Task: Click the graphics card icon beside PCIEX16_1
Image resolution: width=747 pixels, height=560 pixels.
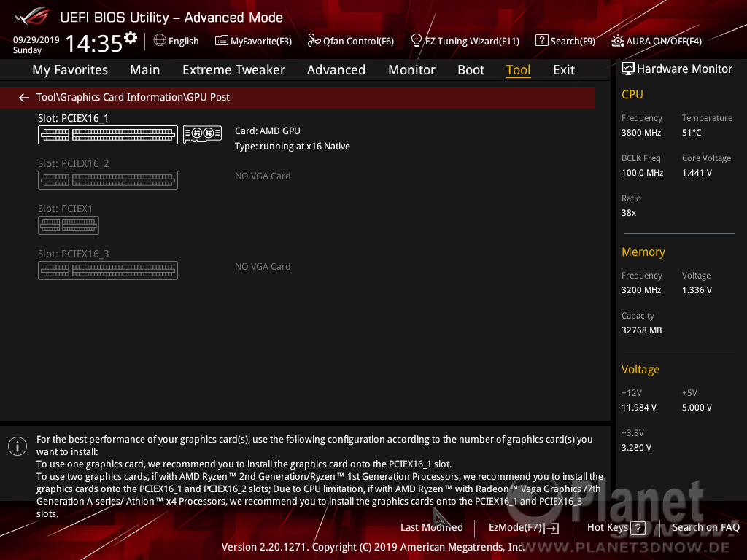Action: pyautogui.click(x=203, y=134)
